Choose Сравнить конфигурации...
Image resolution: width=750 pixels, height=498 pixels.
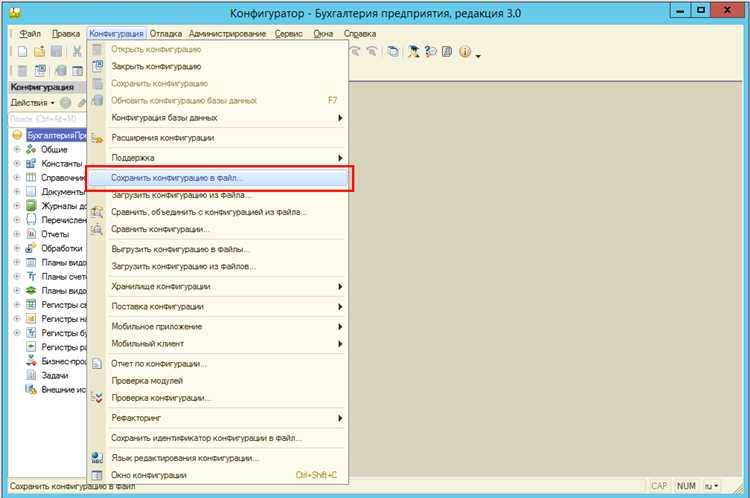[218, 229]
